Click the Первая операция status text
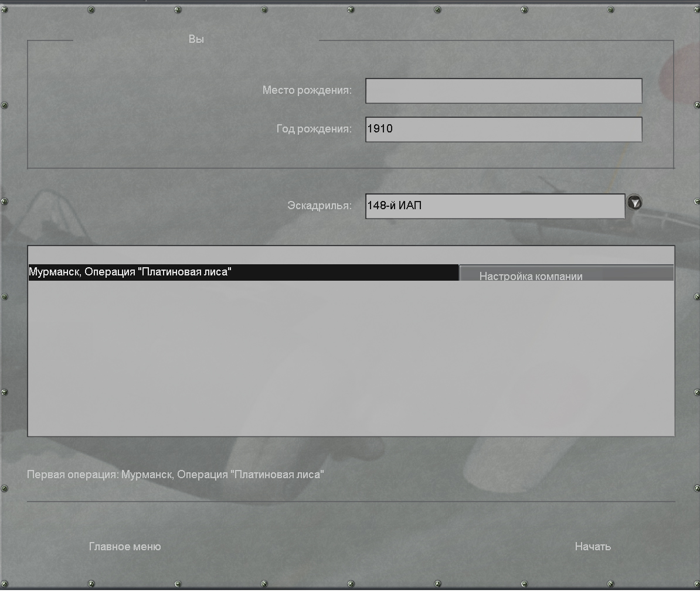This screenshot has width=700, height=610. point(175,474)
